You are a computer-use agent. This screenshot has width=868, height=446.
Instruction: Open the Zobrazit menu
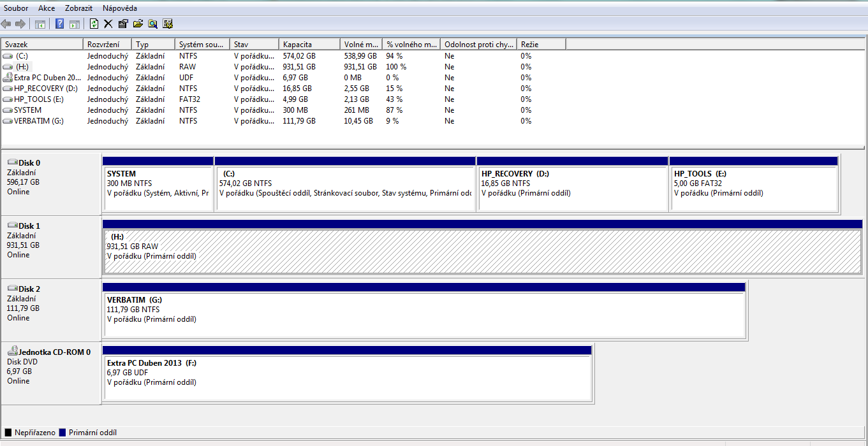click(78, 8)
